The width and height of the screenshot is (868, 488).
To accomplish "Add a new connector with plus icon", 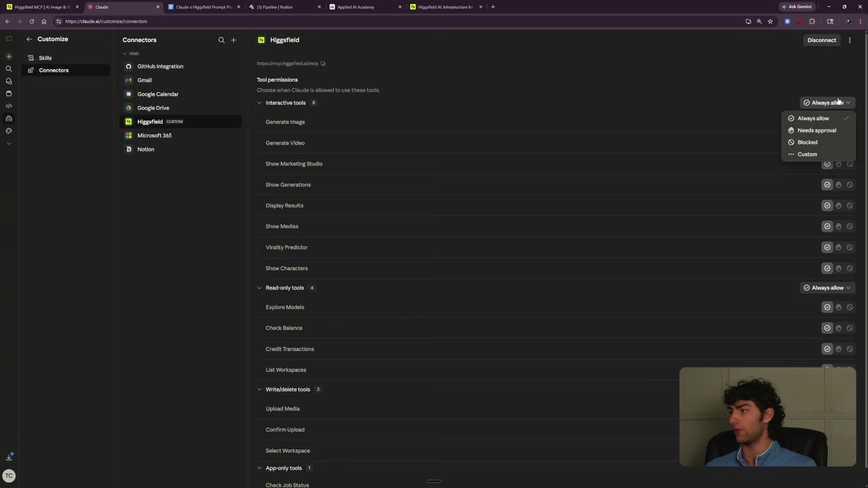I will (x=233, y=40).
